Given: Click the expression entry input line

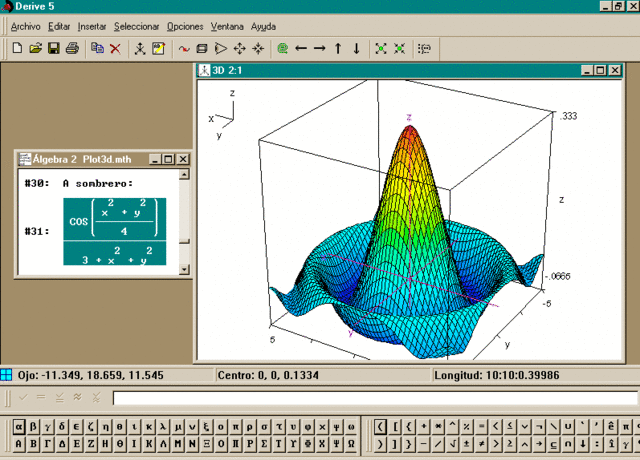Looking at the screenshot, I should coord(375,398).
